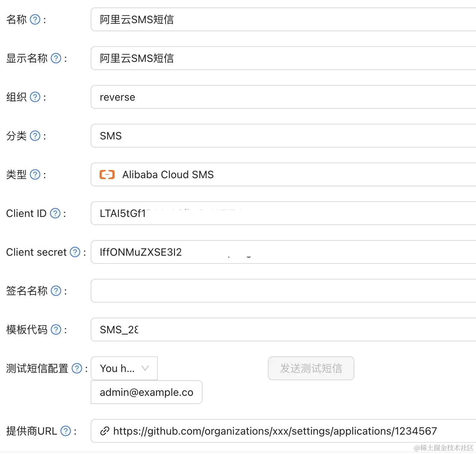Click the 模板代码 label text

(x=27, y=330)
